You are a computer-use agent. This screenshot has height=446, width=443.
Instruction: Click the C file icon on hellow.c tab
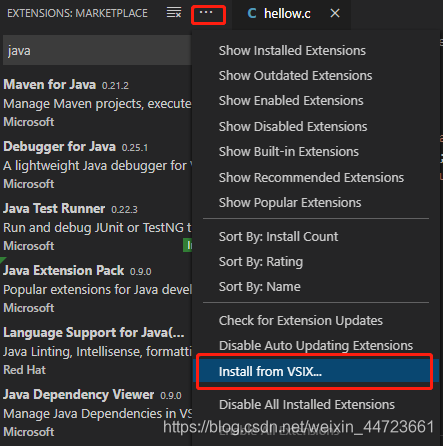pos(252,14)
